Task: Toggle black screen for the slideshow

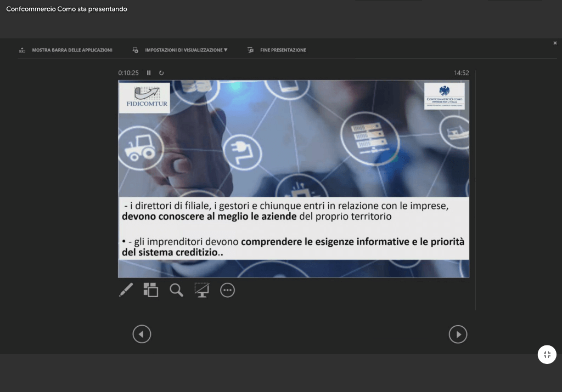Action: pyautogui.click(x=202, y=290)
